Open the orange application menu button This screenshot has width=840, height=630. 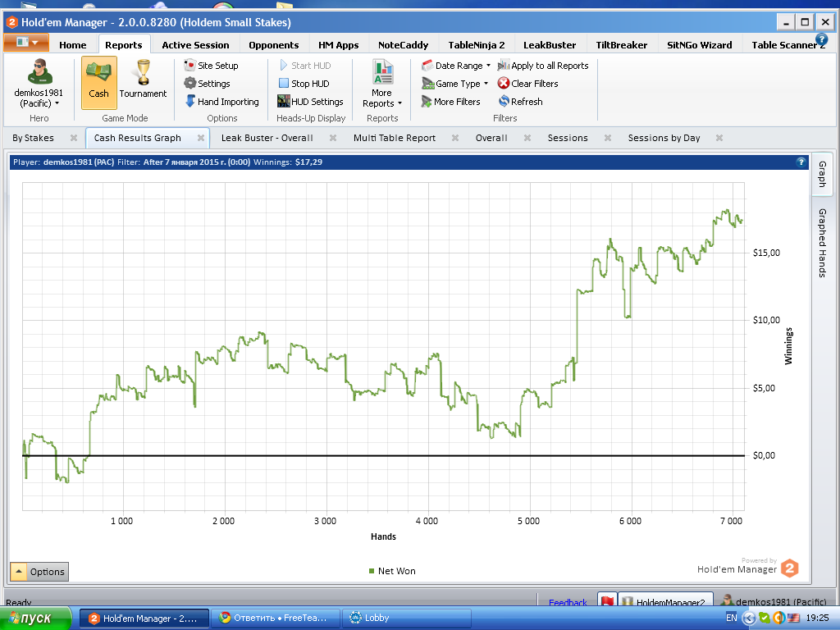tap(26, 43)
